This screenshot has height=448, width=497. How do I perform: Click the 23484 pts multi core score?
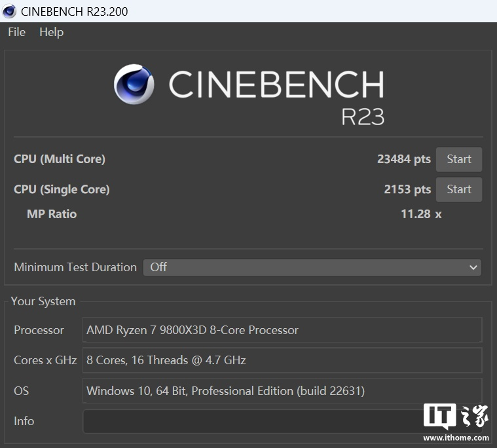click(x=403, y=159)
